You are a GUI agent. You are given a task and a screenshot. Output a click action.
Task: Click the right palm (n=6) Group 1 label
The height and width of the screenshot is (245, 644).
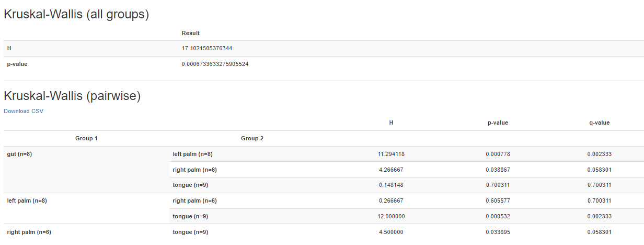tap(29, 232)
